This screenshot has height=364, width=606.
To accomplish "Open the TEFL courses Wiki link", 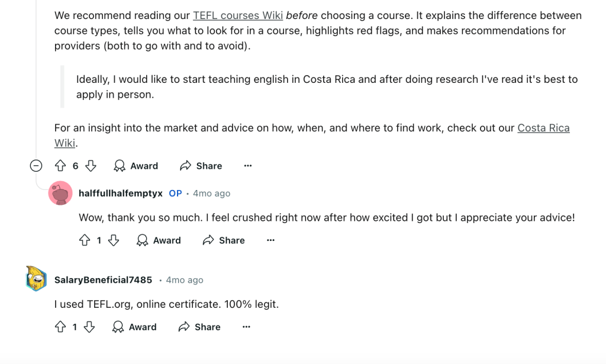I will [x=237, y=15].
